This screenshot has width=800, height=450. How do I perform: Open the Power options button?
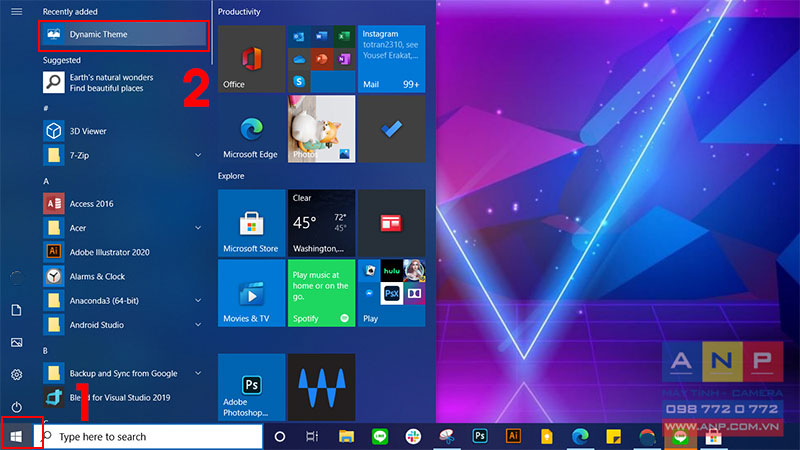16,407
